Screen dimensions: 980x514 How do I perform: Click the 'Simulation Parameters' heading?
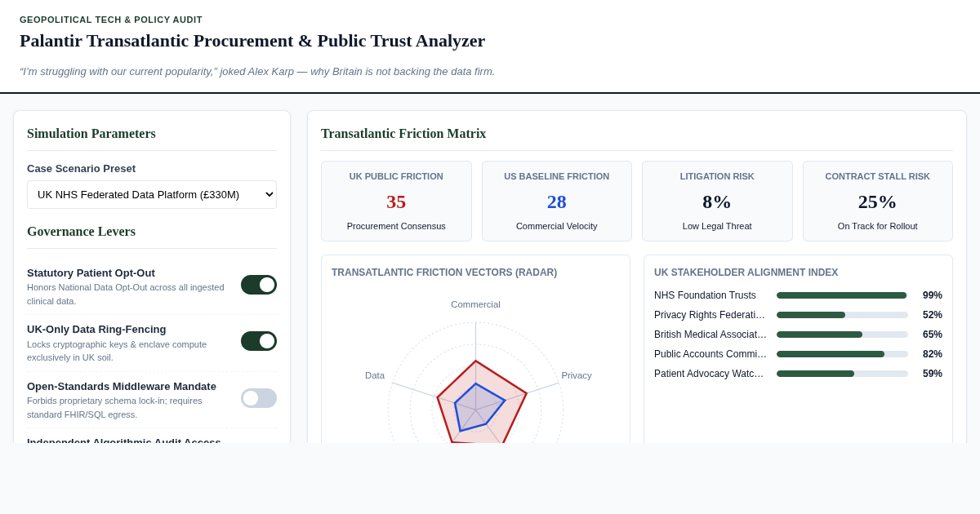[x=91, y=134]
